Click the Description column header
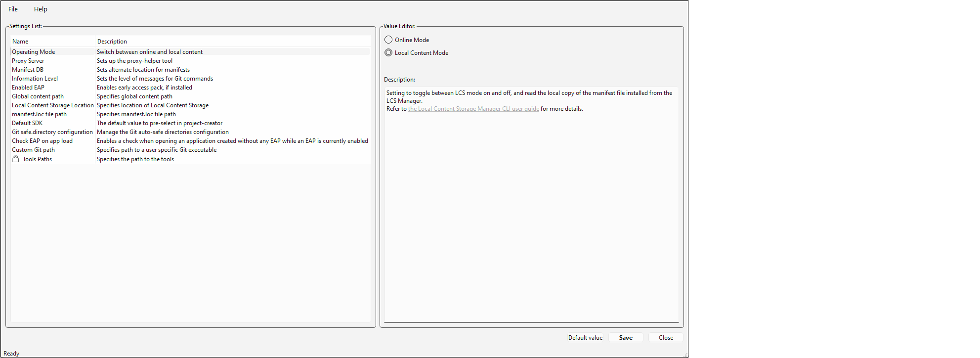 click(112, 42)
